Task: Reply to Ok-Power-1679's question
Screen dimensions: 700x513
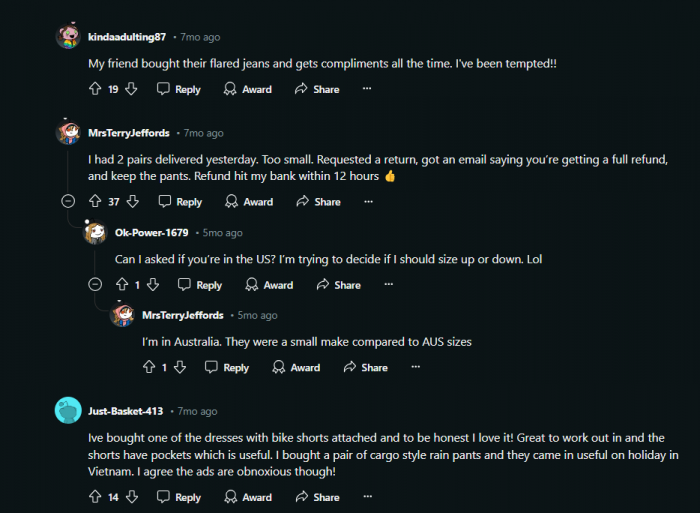Action: 200,285
